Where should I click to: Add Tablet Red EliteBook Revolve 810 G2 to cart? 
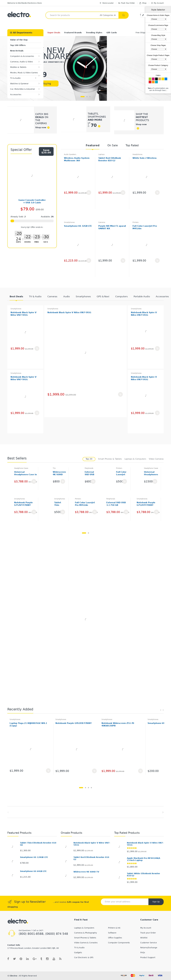coord(123,192)
